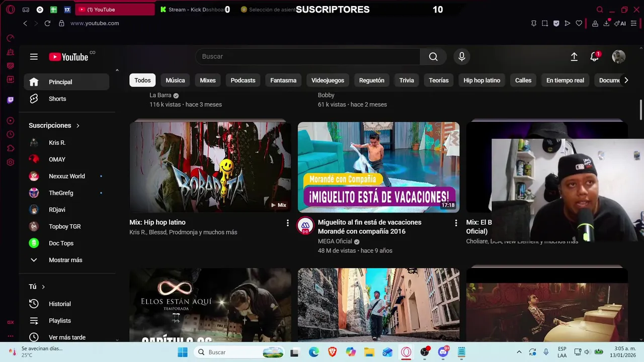Show hidden system tray icons
Image resolution: width=644 pixels, height=362 pixels.
pos(519,352)
